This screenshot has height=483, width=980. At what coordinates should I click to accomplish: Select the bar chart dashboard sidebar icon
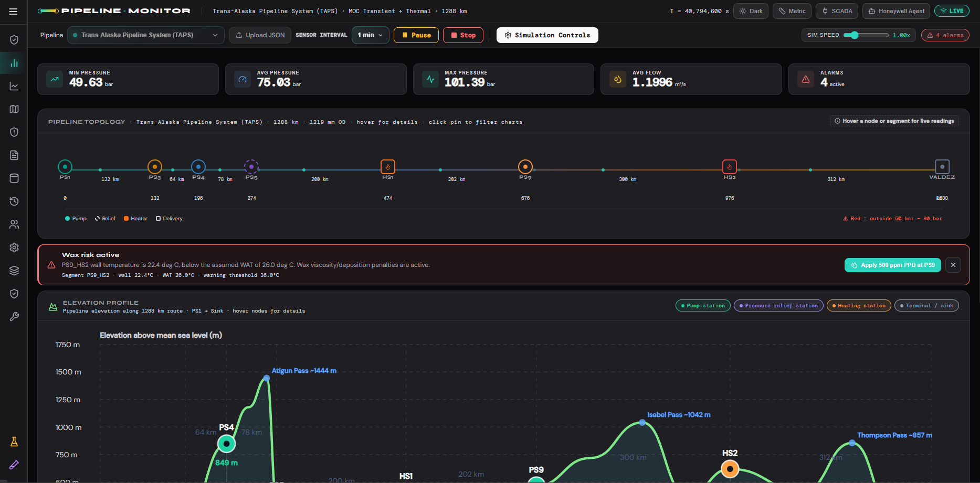pyautogui.click(x=14, y=63)
